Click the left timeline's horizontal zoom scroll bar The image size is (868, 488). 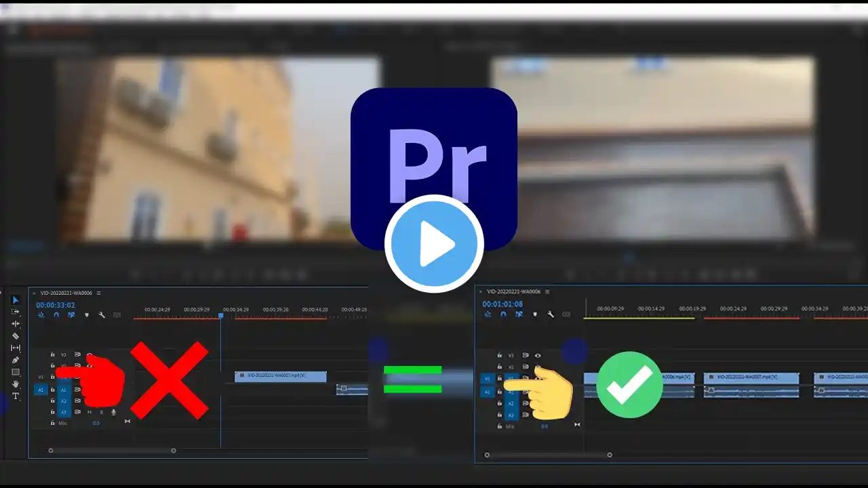112,451
